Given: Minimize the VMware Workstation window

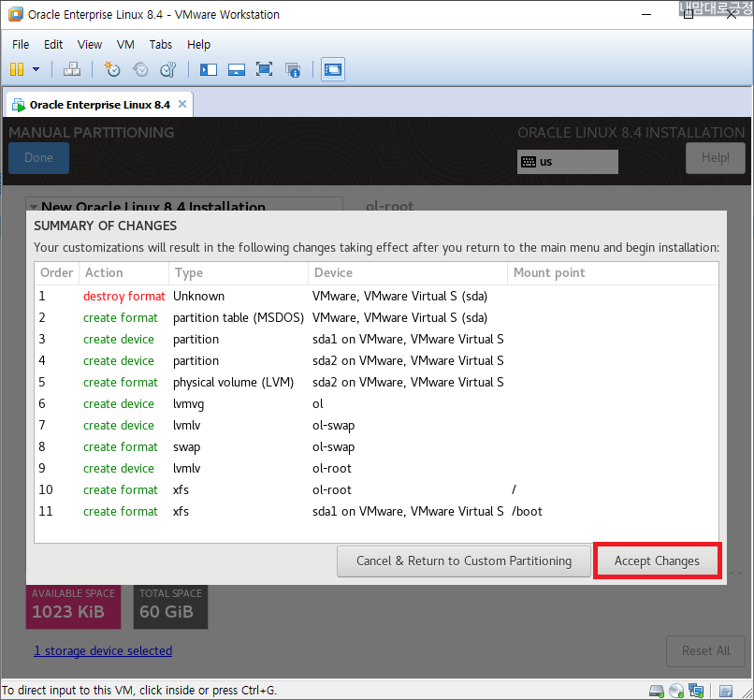Looking at the screenshot, I should (x=646, y=14).
